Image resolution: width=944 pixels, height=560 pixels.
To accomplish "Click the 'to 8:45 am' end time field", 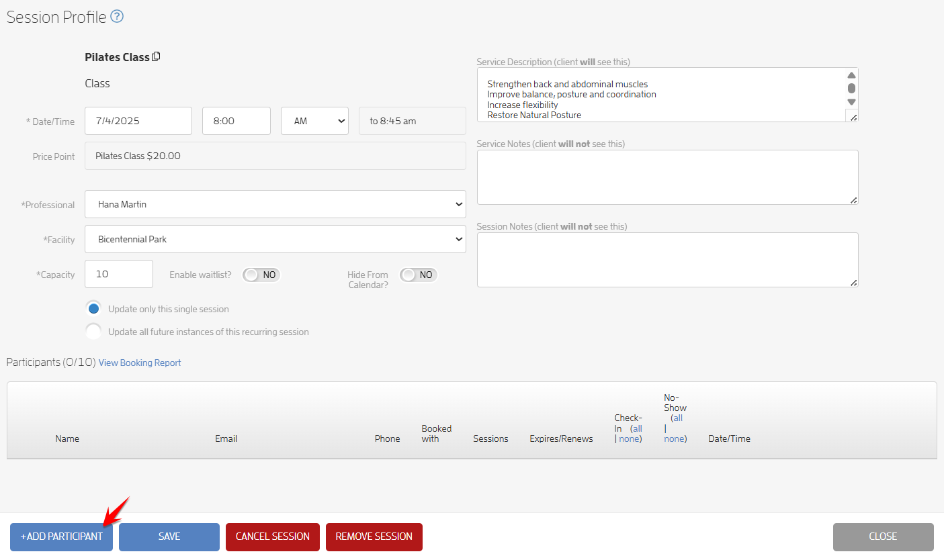I will coord(413,121).
